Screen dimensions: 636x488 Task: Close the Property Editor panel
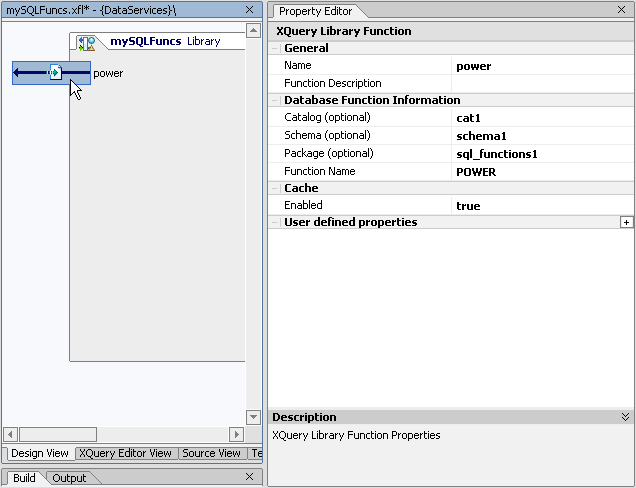coord(621,10)
